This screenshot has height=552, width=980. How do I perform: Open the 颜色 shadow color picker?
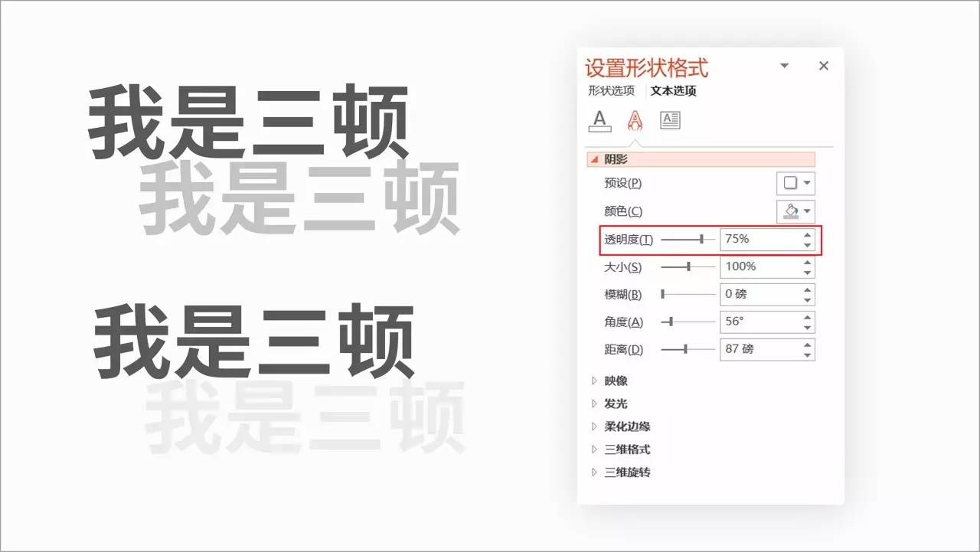pyautogui.click(x=796, y=211)
